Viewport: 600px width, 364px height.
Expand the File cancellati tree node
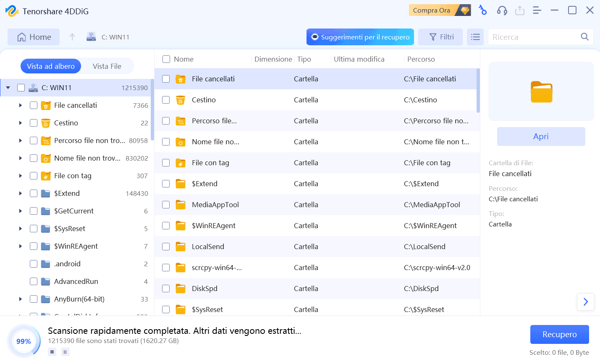[x=20, y=105]
